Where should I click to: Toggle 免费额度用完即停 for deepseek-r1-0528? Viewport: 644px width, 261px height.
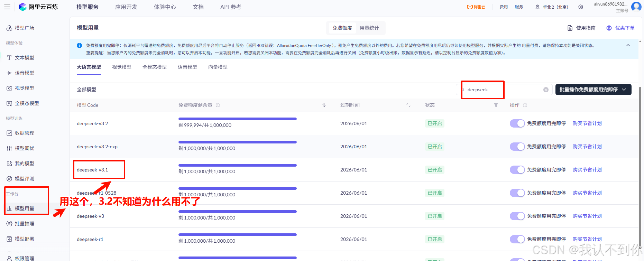[x=517, y=193]
